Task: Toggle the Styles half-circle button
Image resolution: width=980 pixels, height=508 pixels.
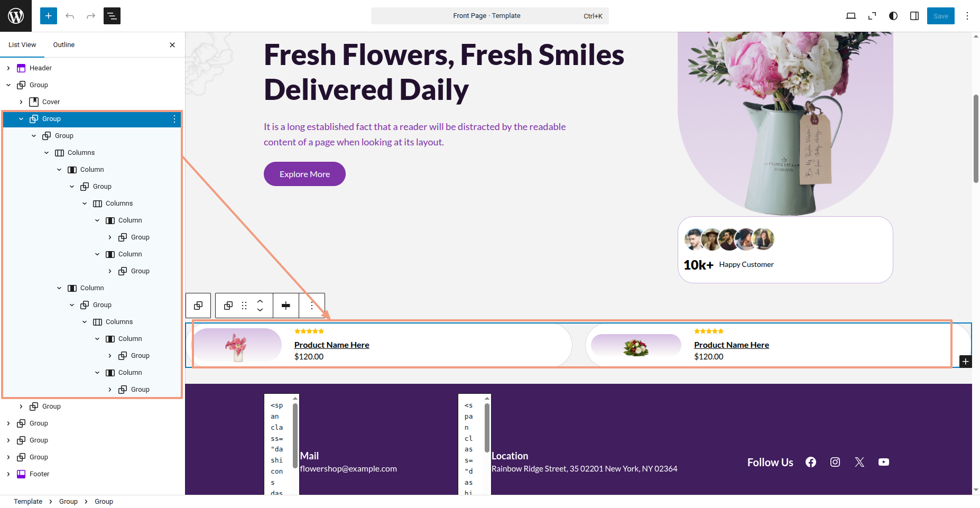Action: tap(893, 16)
